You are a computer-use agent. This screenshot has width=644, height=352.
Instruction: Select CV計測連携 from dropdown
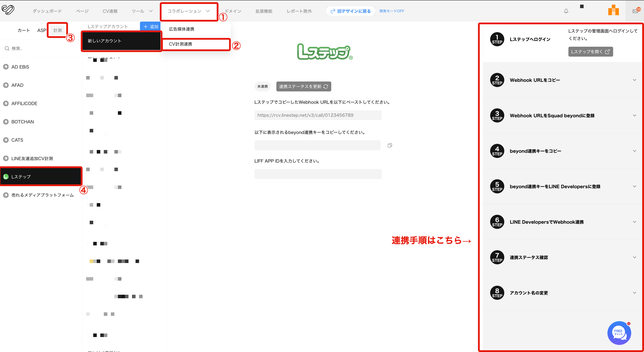(181, 44)
